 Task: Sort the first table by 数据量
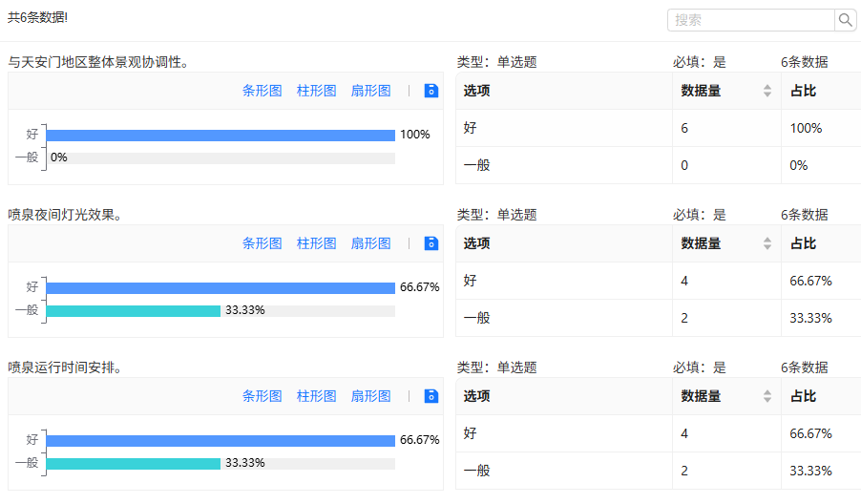[x=766, y=91]
